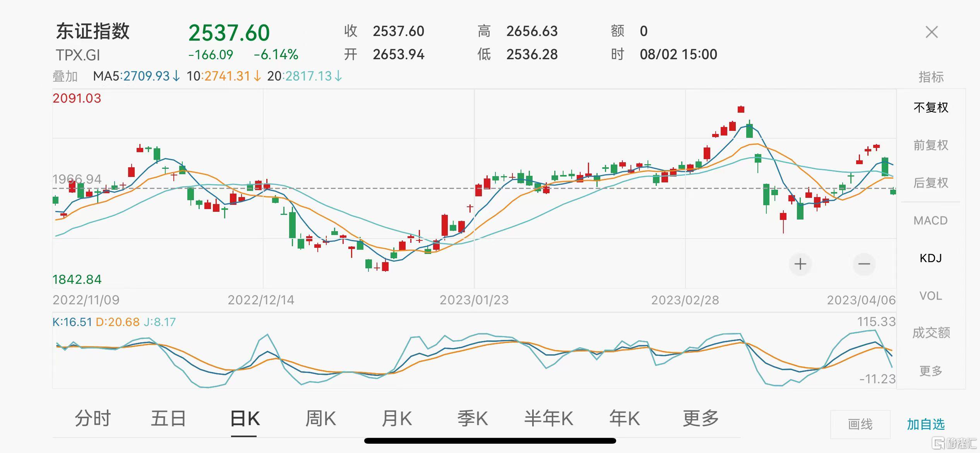
Task: Click the KDJ scale value 115.33
Action: 876,322
